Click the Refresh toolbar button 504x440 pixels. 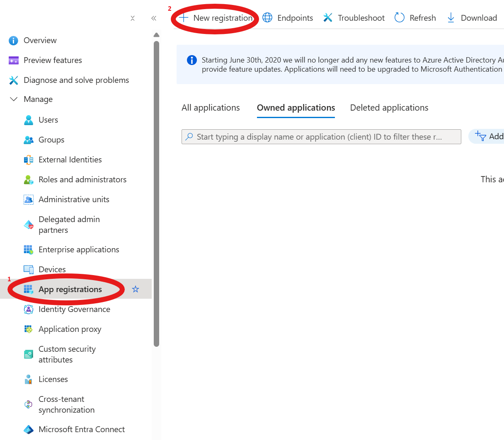pos(415,18)
